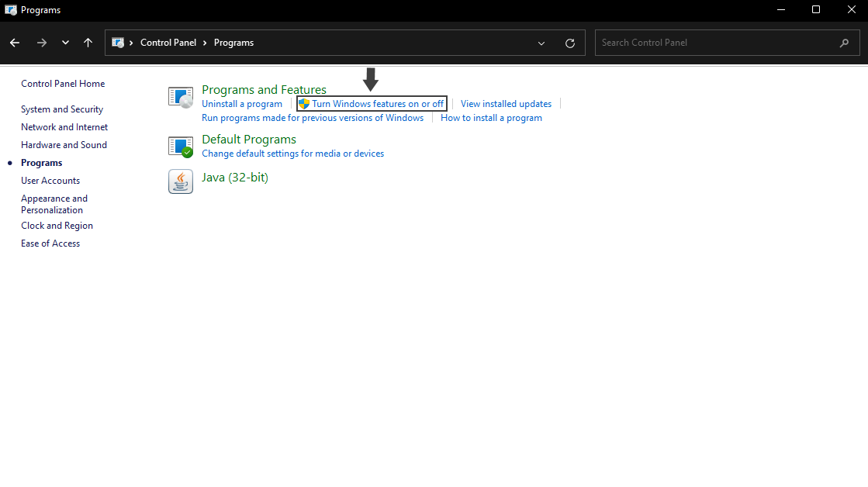The image size is (868, 487).
Task: Click View installed updates
Action: tap(506, 103)
